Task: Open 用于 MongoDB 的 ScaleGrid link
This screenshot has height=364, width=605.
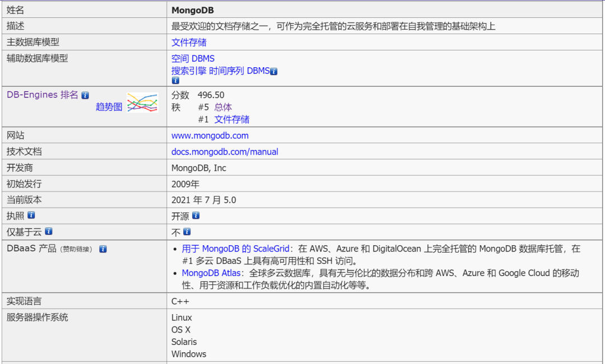Action: (236, 249)
